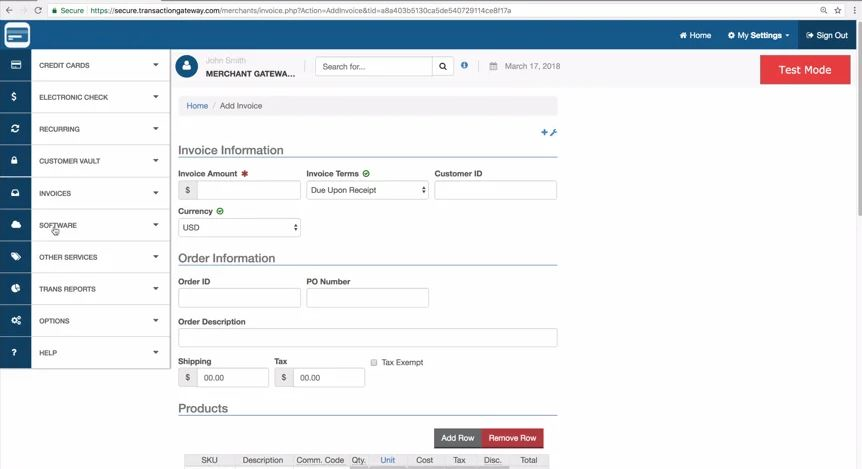Open the Currency USD dropdown
Image resolution: width=862 pixels, height=469 pixels.
coord(239,228)
